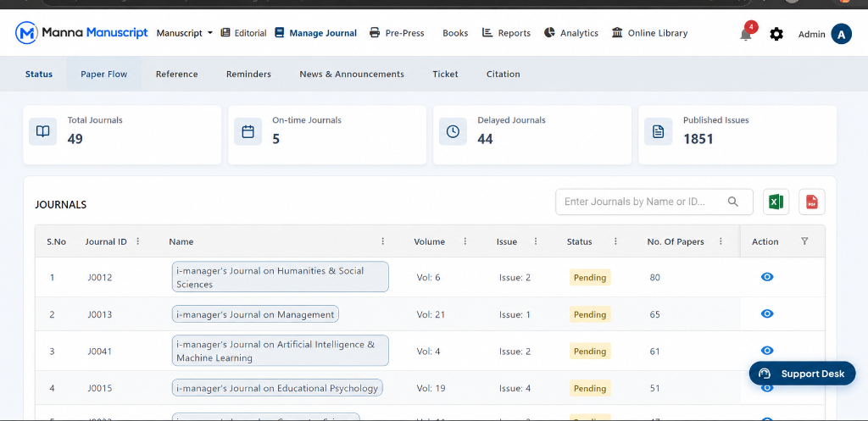This screenshot has width=868, height=421.
Task: Open the notifications bell
Action: (746, 34)
